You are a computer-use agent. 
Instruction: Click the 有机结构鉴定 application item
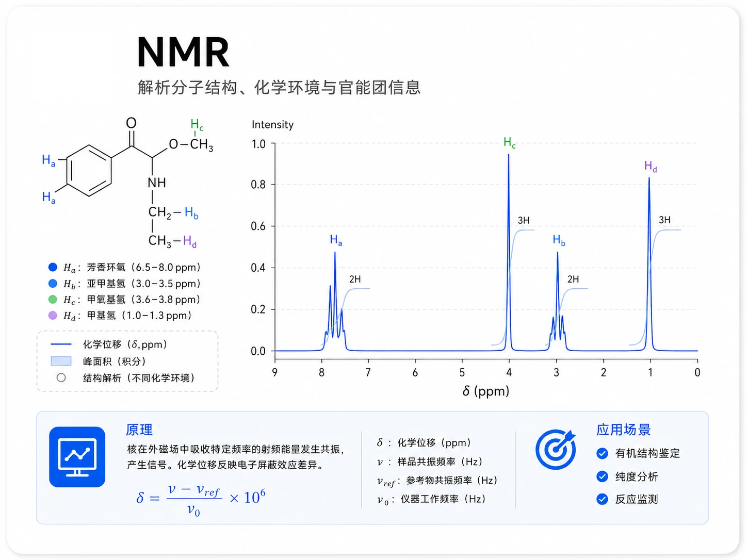coord(647,453)
